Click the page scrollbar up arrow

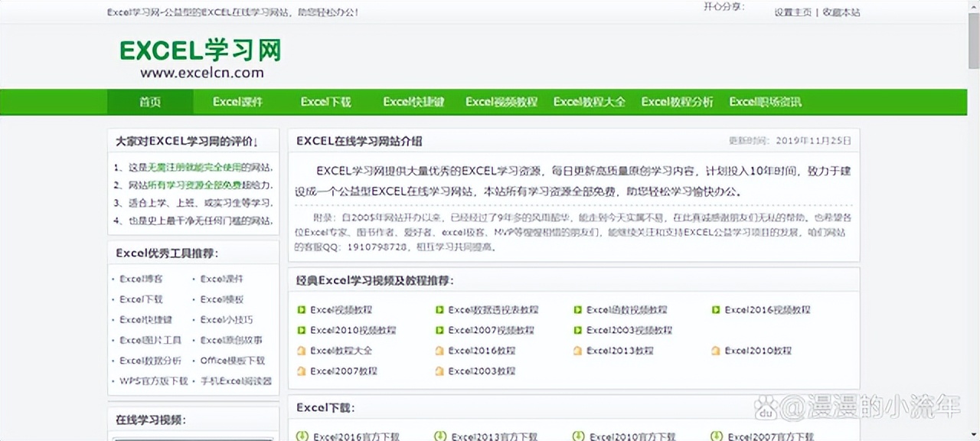point(973,6)
